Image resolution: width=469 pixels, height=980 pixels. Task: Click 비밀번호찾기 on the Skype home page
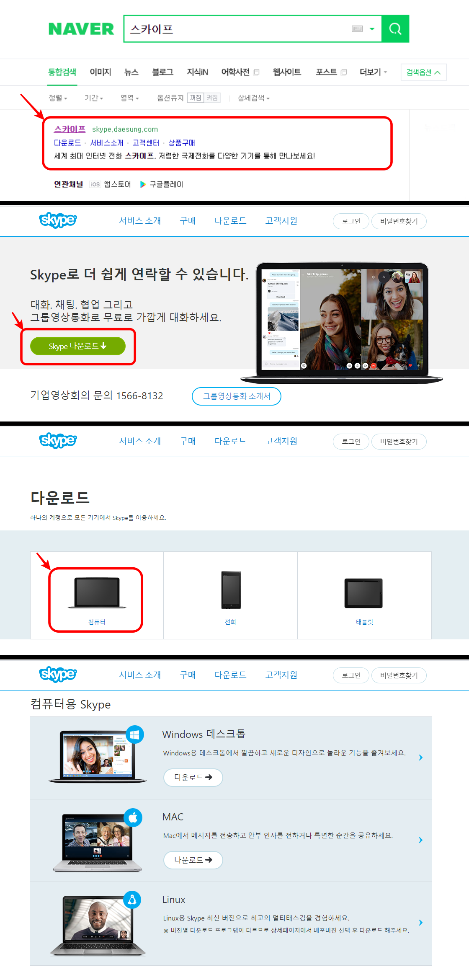click(399, 221)
